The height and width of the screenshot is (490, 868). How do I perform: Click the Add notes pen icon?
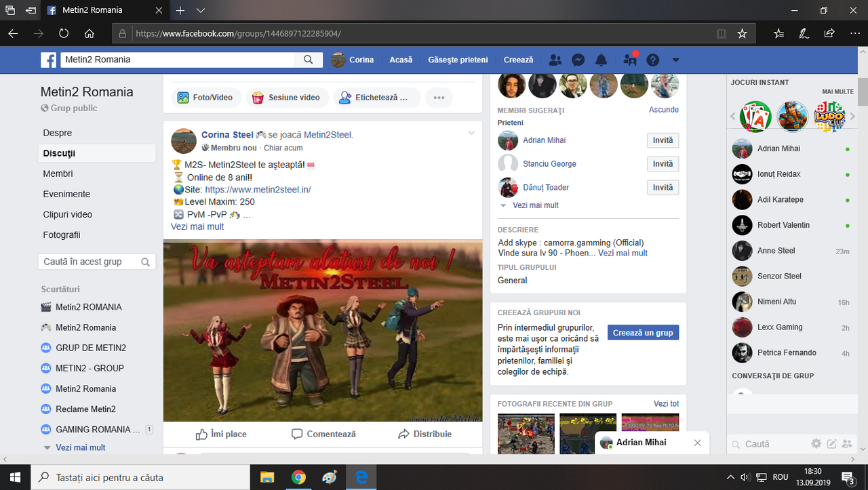click(804, 33)
